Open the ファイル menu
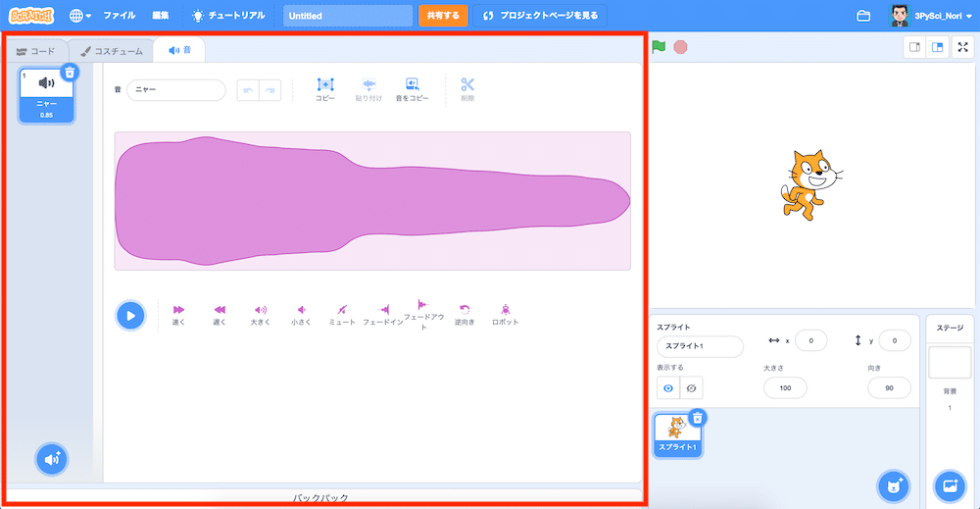 [x=120, y=16]
